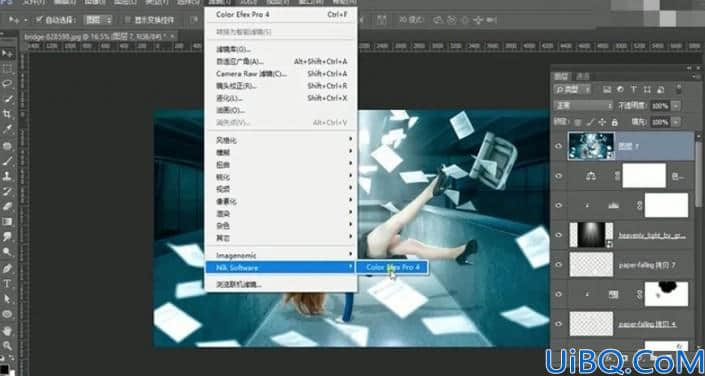This screenshot has width=705, height=376.
Task: Select Color Efex Pro 4 in Nik submenu
Action: [392, 268]
